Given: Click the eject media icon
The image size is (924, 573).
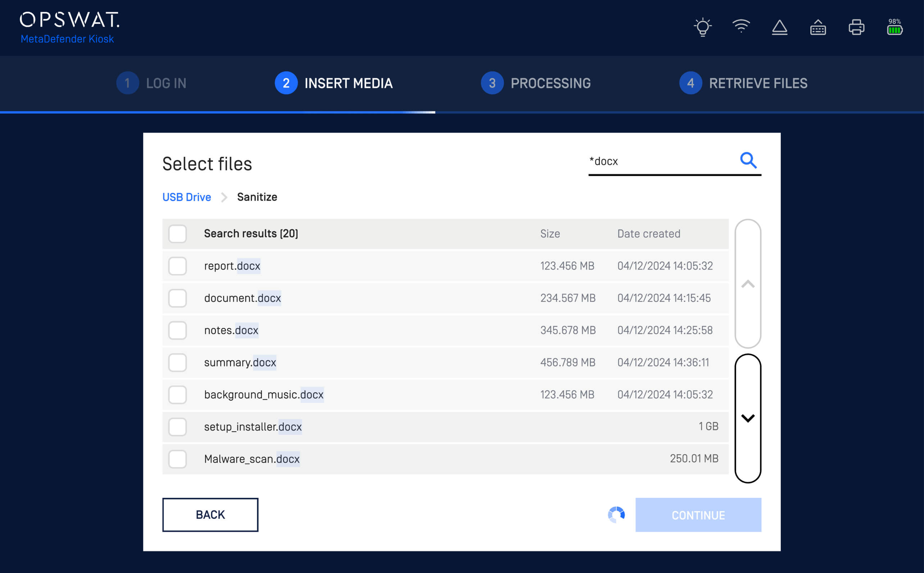Looking at the screenshot, I should point(780,27).
